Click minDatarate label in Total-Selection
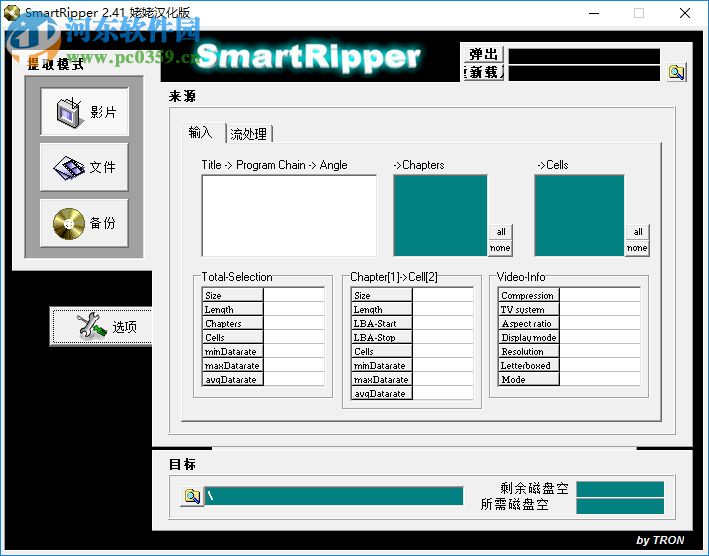Viewport: 709px width, 556px height. pos(232,351)
